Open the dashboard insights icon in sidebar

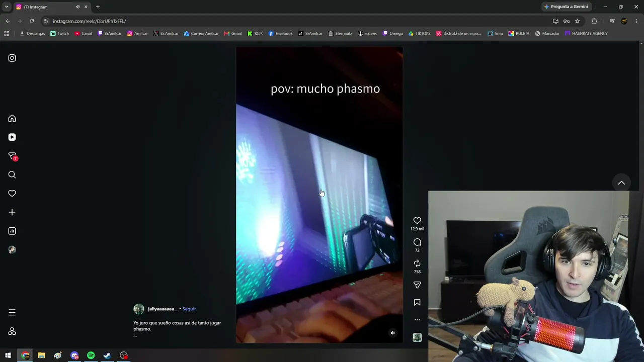12,231
